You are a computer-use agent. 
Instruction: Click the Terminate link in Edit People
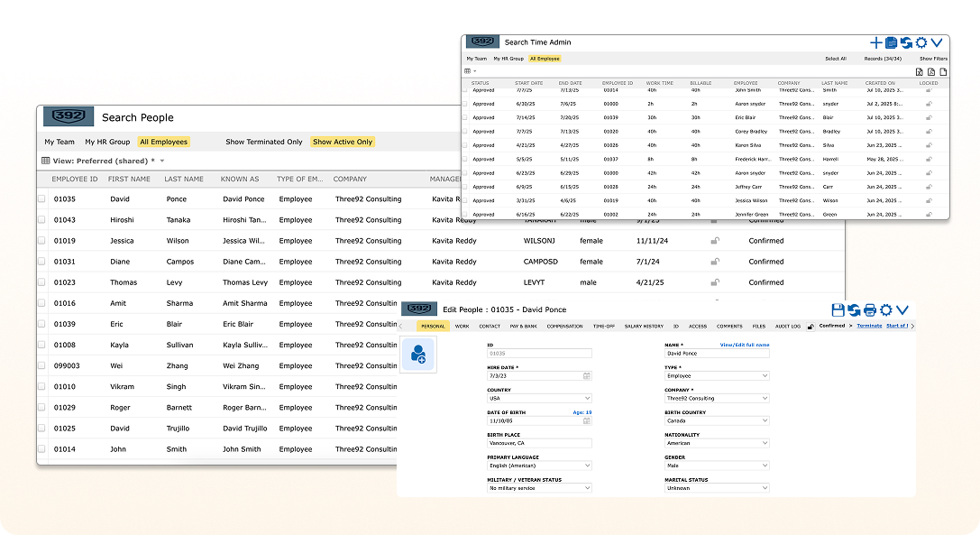[869, 326]
